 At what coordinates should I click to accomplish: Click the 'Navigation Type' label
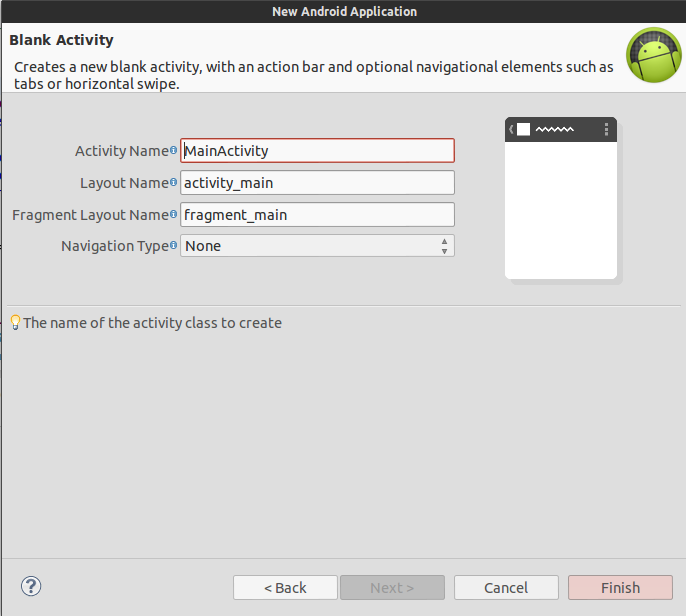pos(115,246)
